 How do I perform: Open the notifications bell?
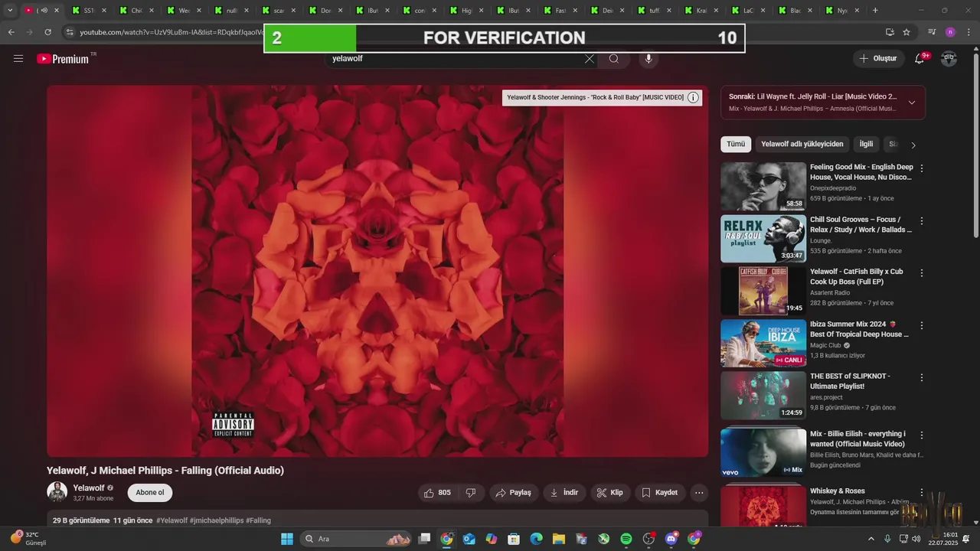point(920,58)
